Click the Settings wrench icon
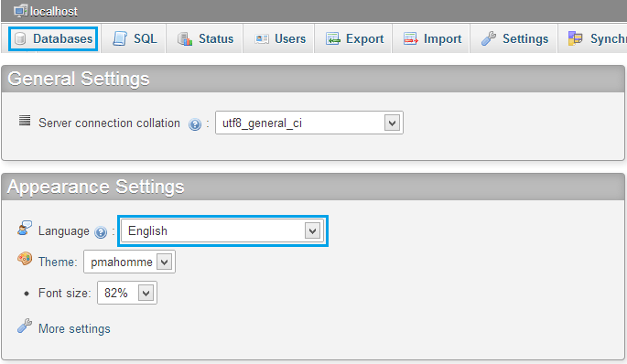 coord(489,38)
